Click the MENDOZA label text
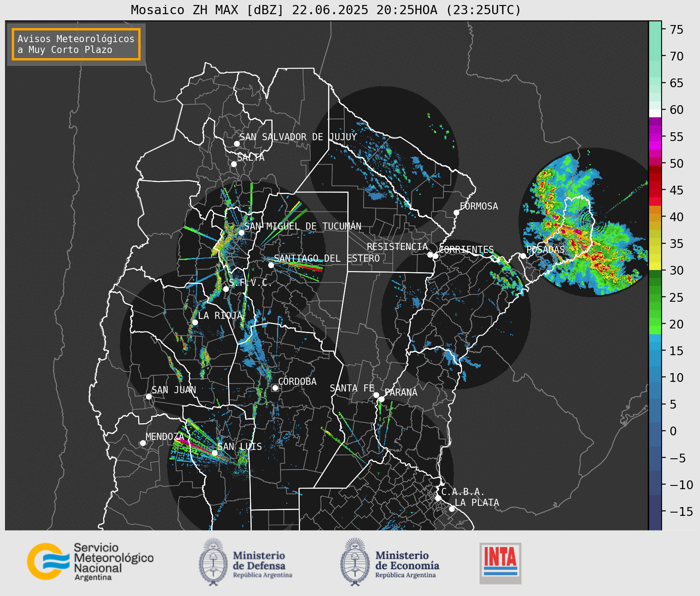 [x=164, y=437]
